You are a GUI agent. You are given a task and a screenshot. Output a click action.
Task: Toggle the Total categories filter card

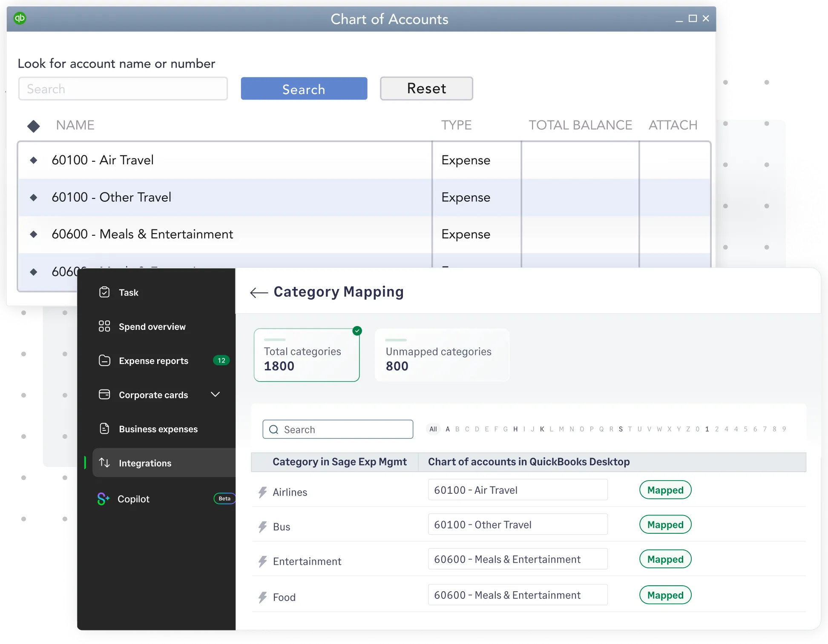coord(307,355)
